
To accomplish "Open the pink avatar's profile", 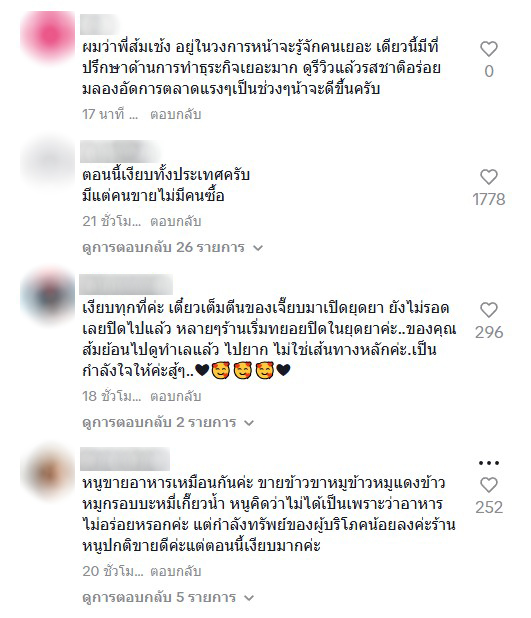I will (x=48, y=35).
